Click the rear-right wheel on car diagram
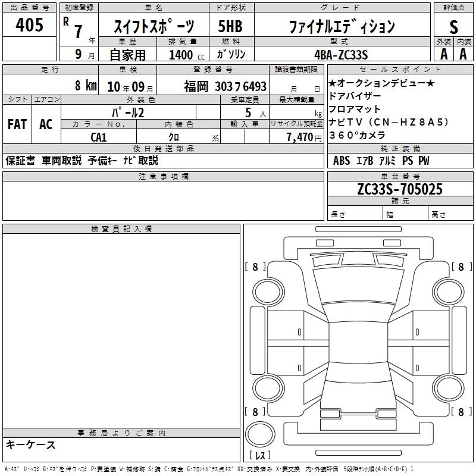The width and height of the screenshot is (476, 476). [448, 389]
